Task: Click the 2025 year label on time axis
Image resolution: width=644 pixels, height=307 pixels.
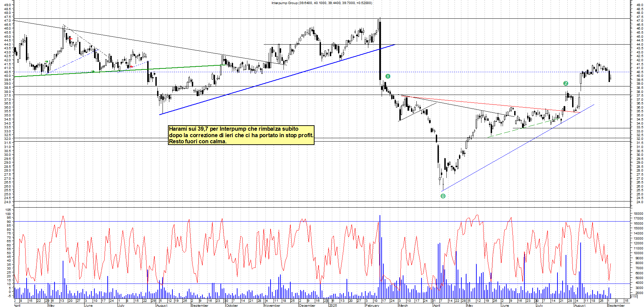Action: pyautogui.click(x=333, y=305)
